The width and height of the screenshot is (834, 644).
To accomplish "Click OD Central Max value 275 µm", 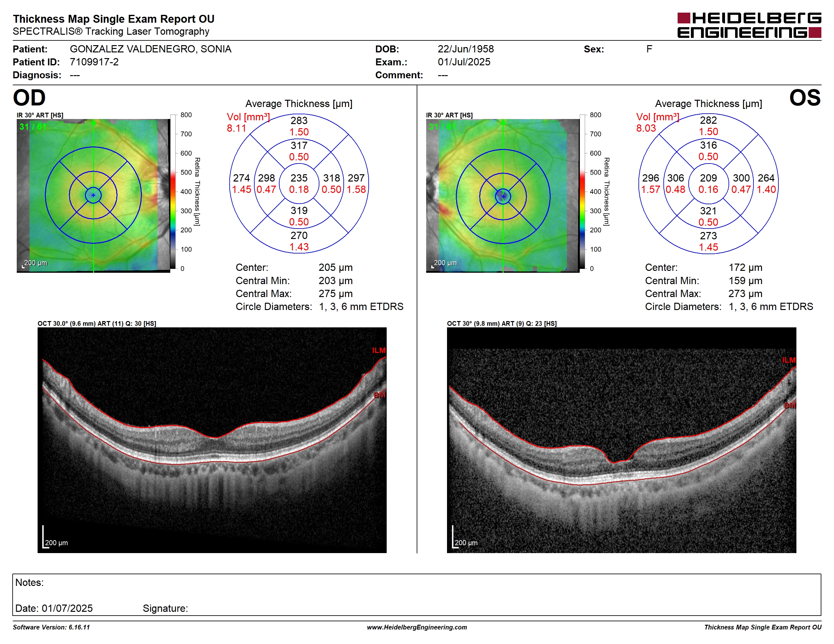I will [336, 294].
